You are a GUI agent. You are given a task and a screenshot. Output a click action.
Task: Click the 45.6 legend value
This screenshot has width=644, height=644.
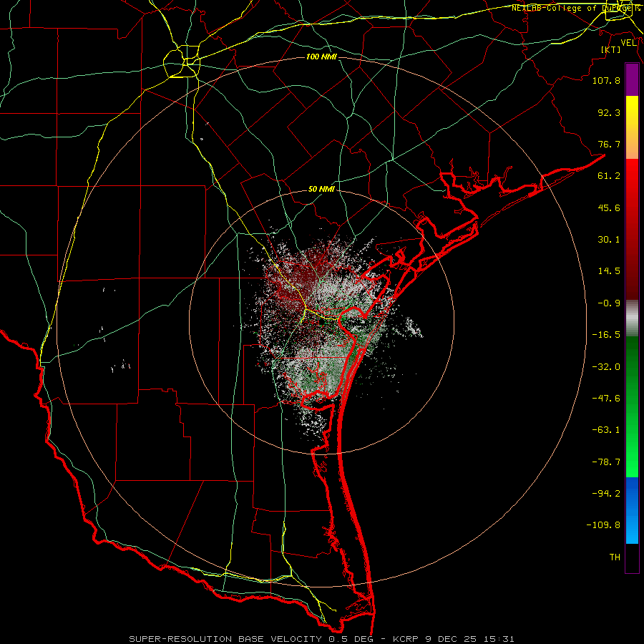pos(609,208)
